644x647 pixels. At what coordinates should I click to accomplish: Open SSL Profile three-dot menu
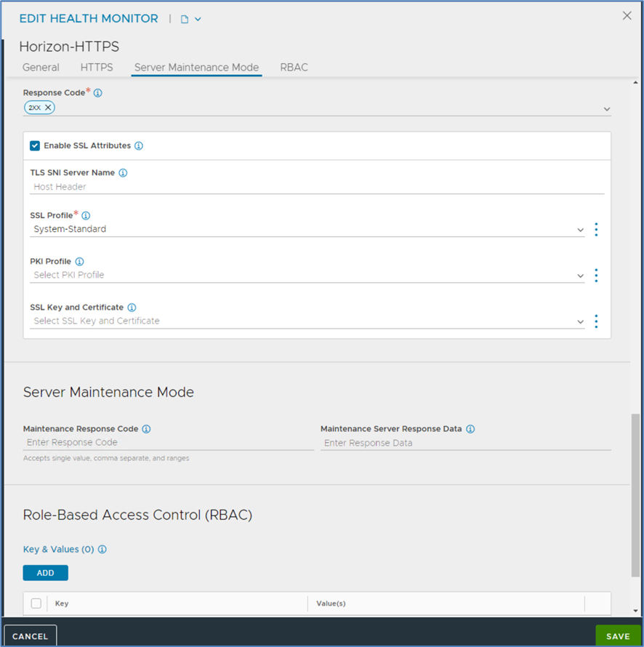coord(596,230)
